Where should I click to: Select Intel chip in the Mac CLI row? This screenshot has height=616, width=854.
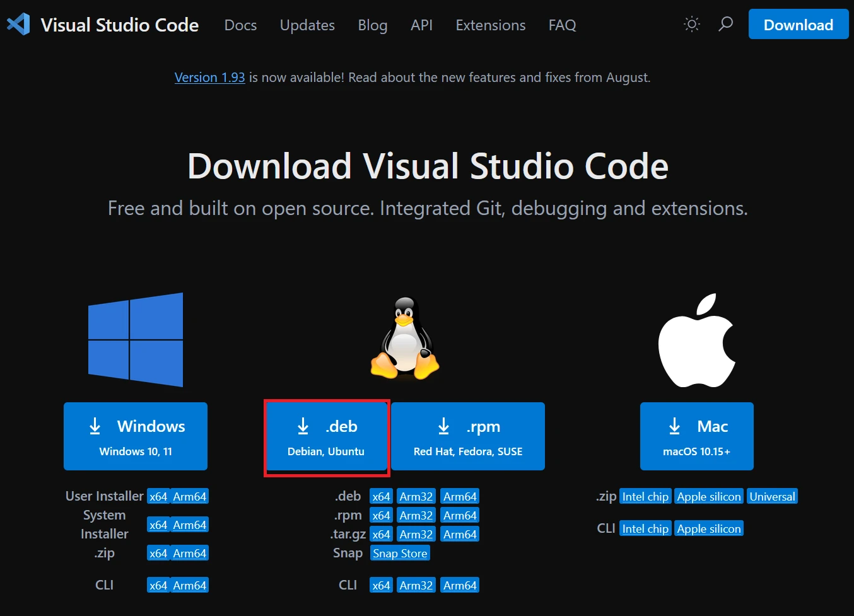(645, 529)
